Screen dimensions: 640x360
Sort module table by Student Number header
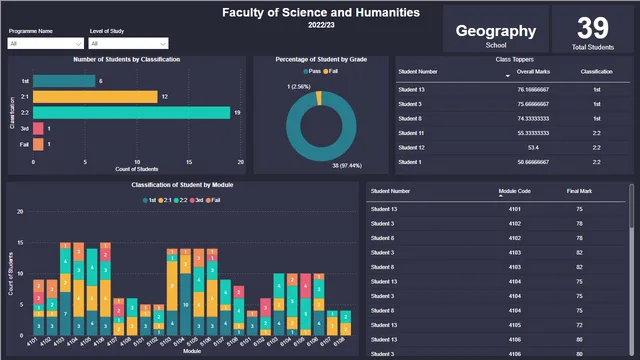tap(390, 191)
